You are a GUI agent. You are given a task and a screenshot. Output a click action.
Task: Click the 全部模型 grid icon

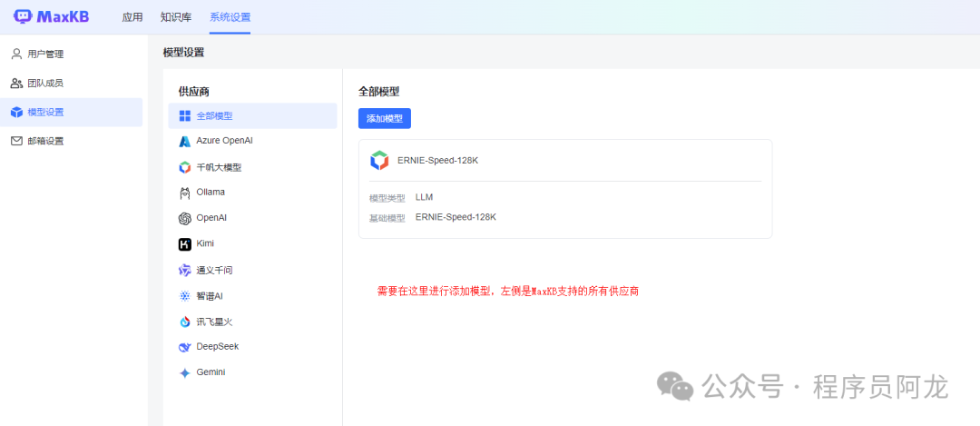coord(185,115)
